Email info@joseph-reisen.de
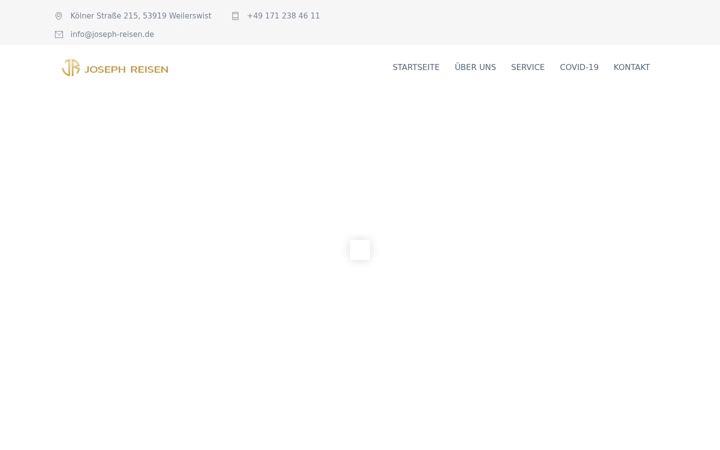This screenshot has width=720, height=450. point(112,34)
